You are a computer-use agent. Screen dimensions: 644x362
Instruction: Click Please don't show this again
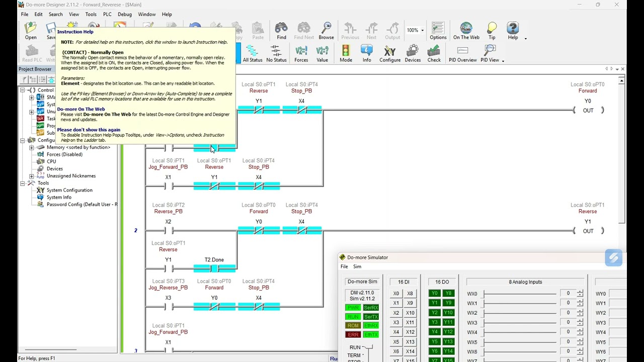pos(89,130)
